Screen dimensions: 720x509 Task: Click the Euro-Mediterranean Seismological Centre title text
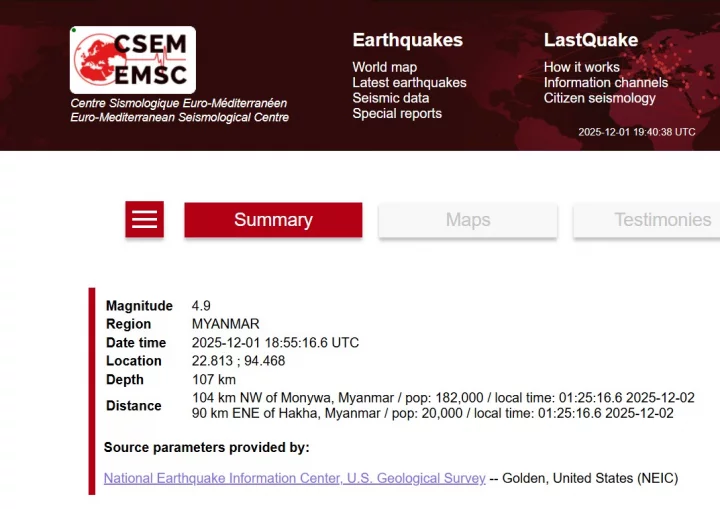179,117
